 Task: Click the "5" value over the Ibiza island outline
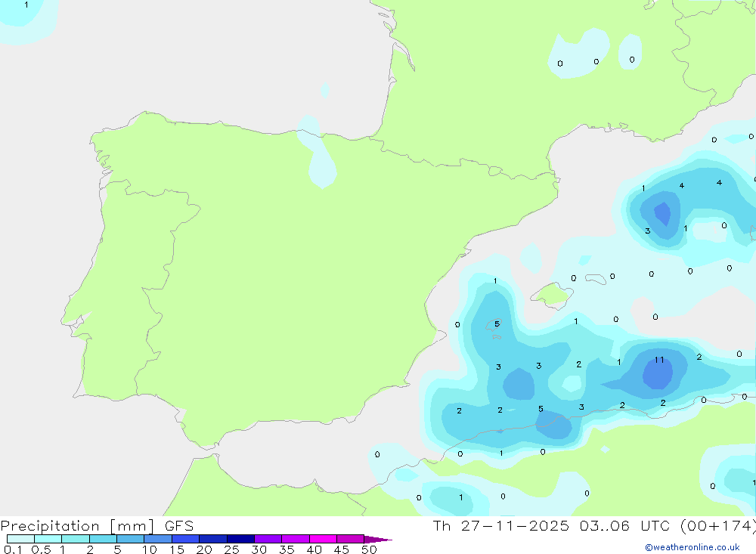pos(497,324)
